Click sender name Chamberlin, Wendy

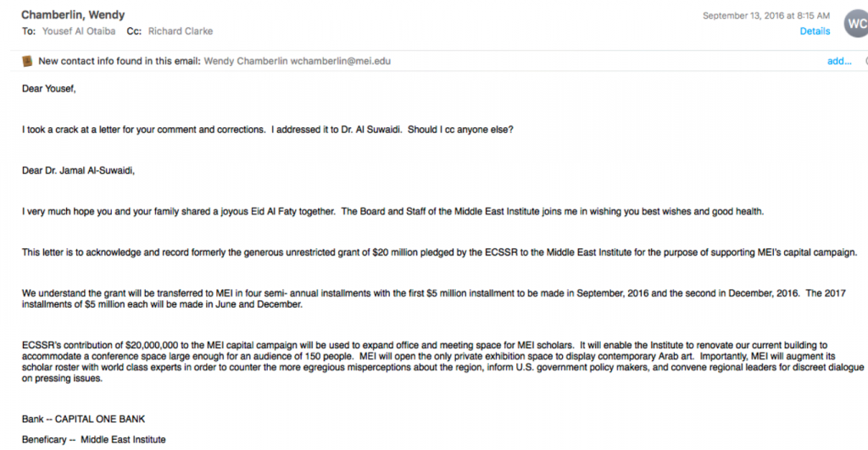(73, 15)
